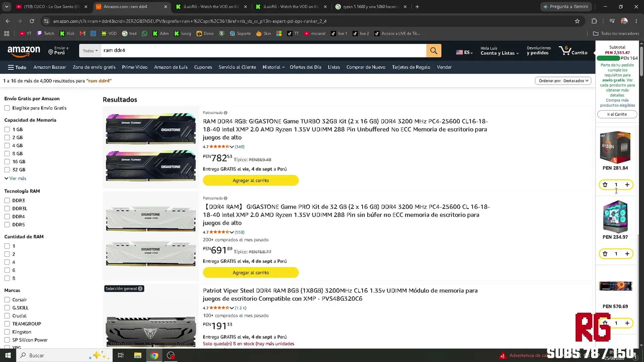The height and width of the screenshot is (362, 644).
Task: Open OBS Studio from taskbar
Action: click(171, 355)
